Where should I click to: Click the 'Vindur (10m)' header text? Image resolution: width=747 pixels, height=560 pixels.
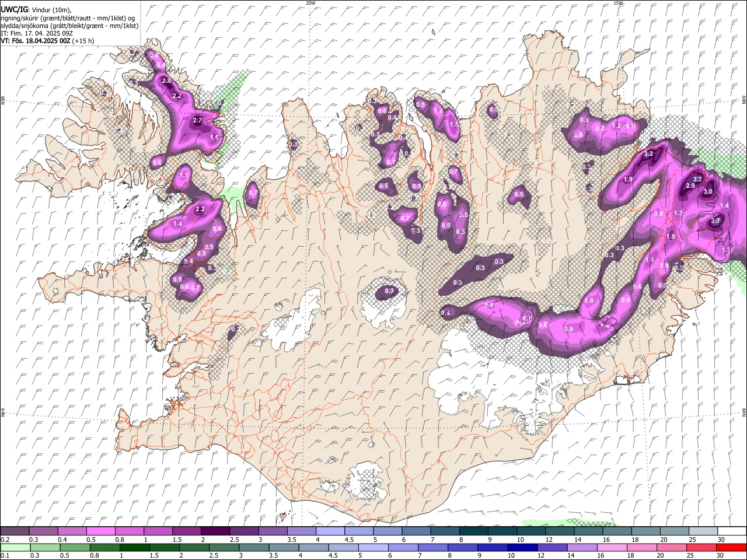pyautogui.click(x=51, y=10)
